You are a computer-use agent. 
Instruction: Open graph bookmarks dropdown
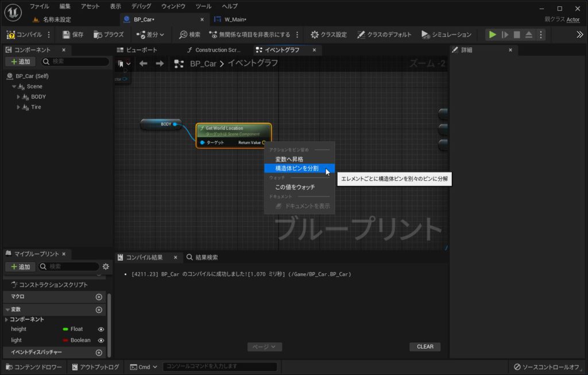pyautogui.click(x=124, y=64)
